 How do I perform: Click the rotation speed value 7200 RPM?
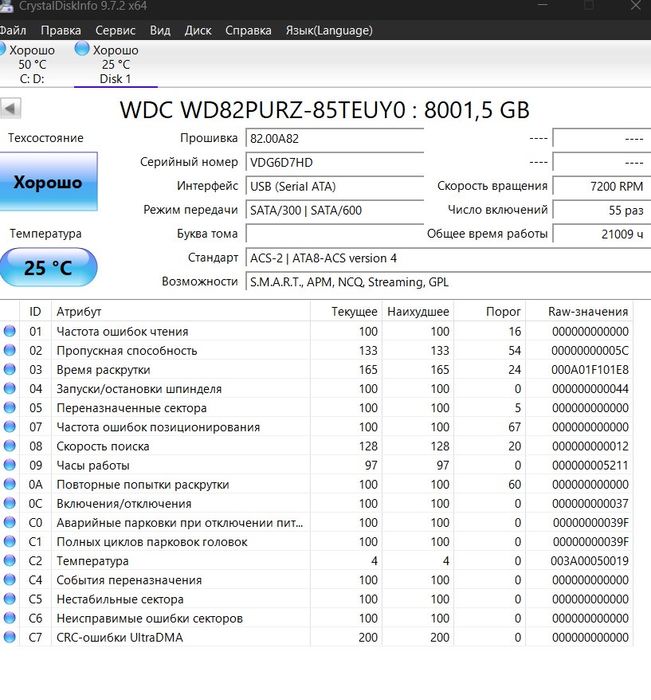[x=602, y=186]
